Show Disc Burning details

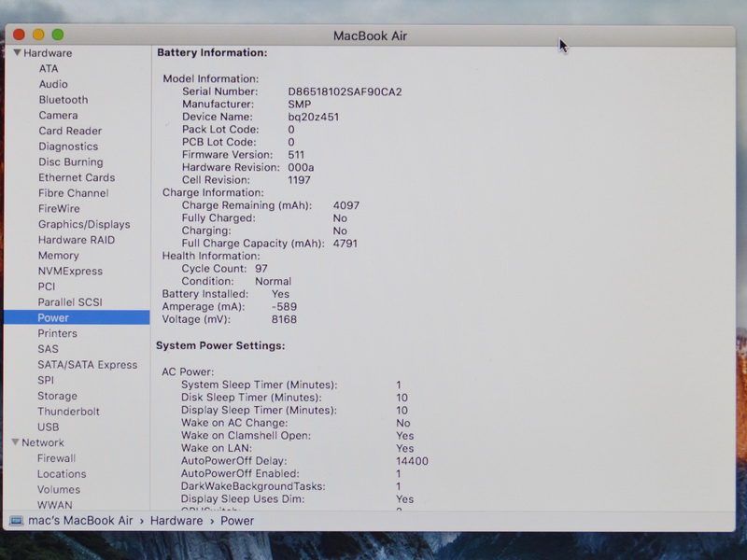71,162
